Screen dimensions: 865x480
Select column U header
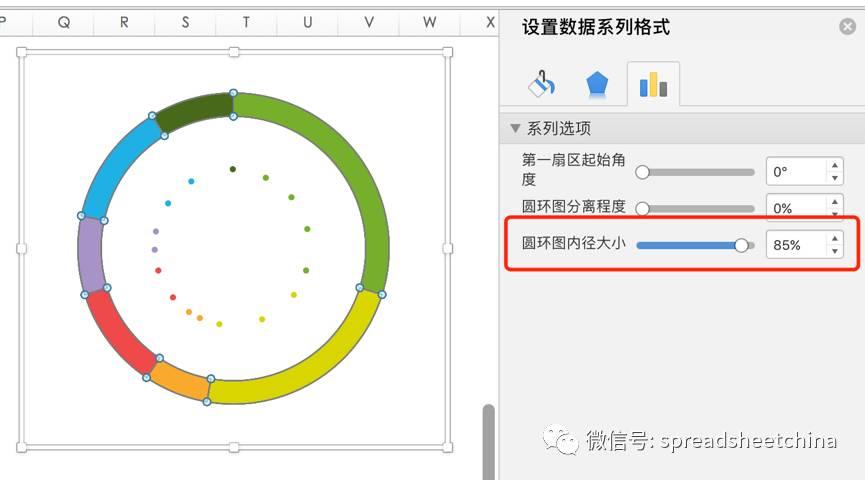tap(307, 22)
